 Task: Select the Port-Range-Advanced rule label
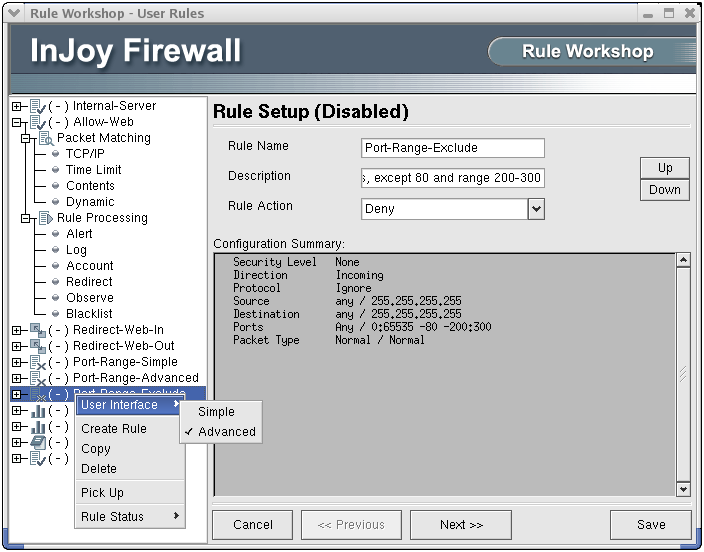pos(136,378)
